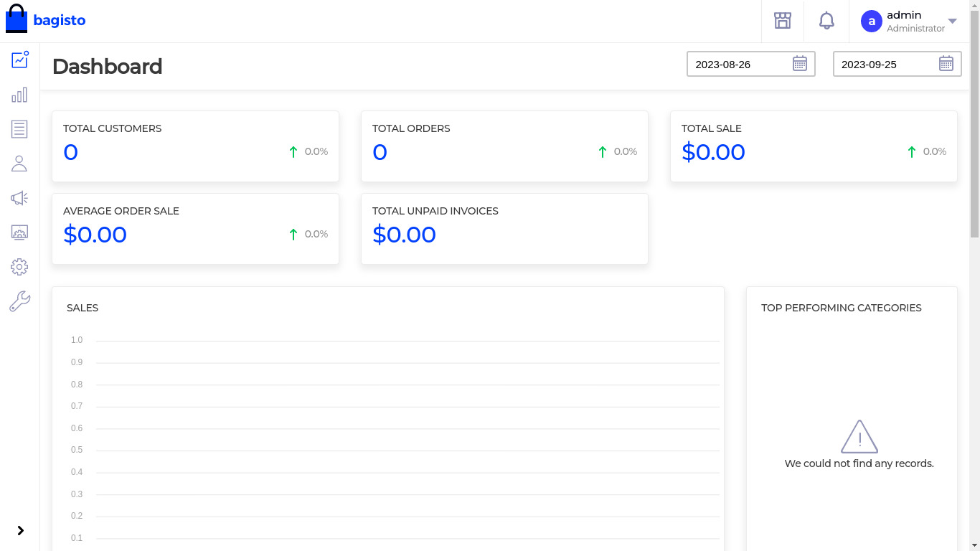Visit the storefront via shop icon
This screenshot has width=980, height=551.
pyautogui.click(x=782, y=21)
